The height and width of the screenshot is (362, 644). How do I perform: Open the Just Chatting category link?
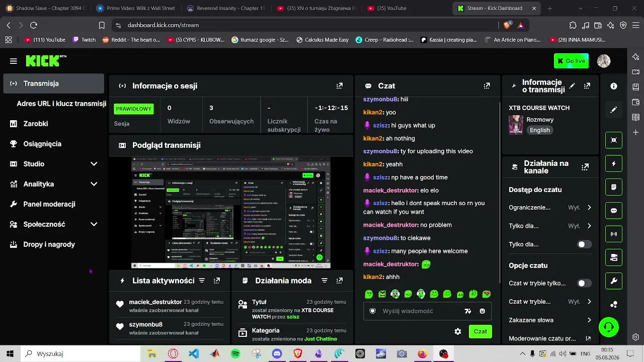click(320, 339)
